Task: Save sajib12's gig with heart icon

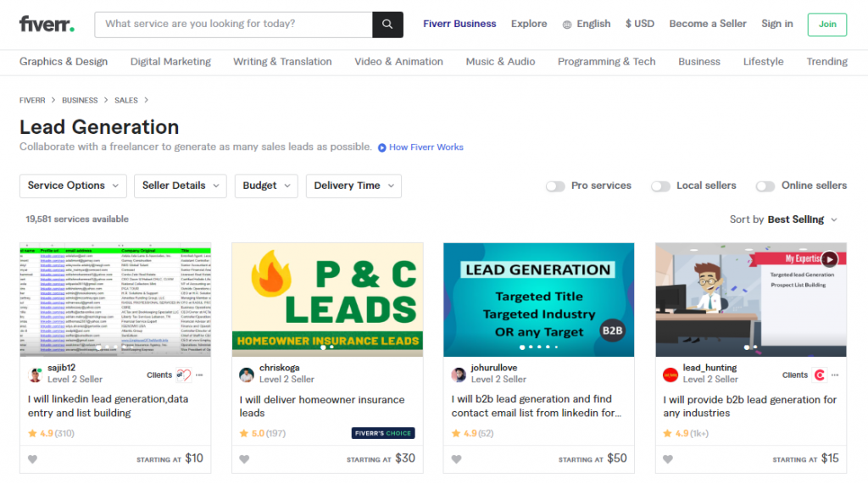Action: point(32,459)
